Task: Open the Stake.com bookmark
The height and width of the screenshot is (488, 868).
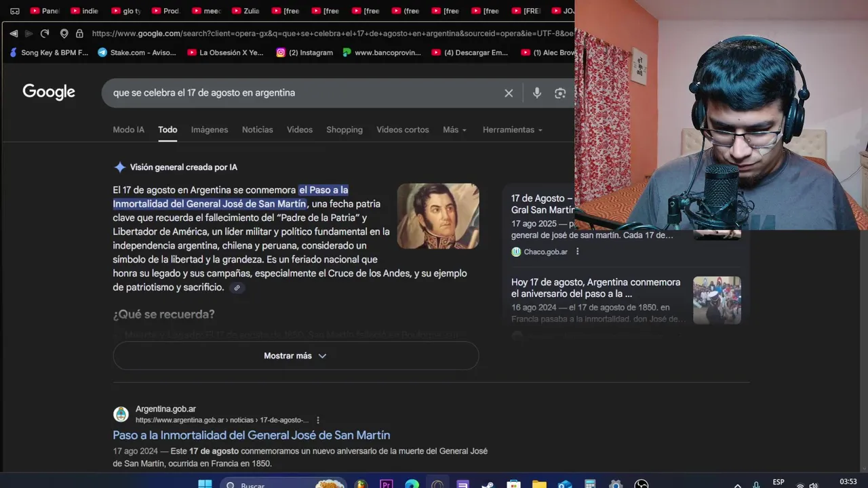Action: click(137, 52)
